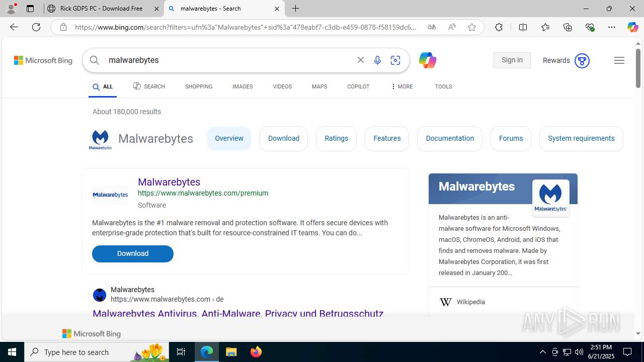Open search TOOLS options
Screen dimensions: 644x362
pos(443,86)
